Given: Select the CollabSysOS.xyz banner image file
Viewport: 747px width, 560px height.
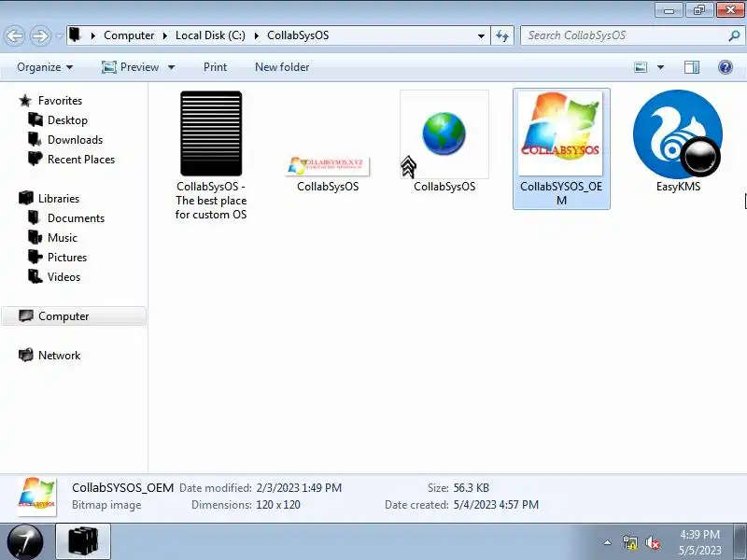Looking at the screenshot, I should [x=328, y=166].
